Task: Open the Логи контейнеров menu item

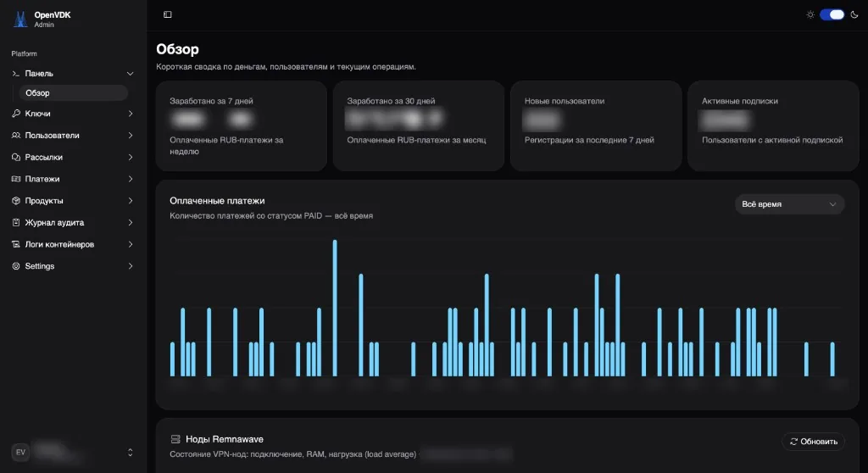Action: click(x=73, y=244)
